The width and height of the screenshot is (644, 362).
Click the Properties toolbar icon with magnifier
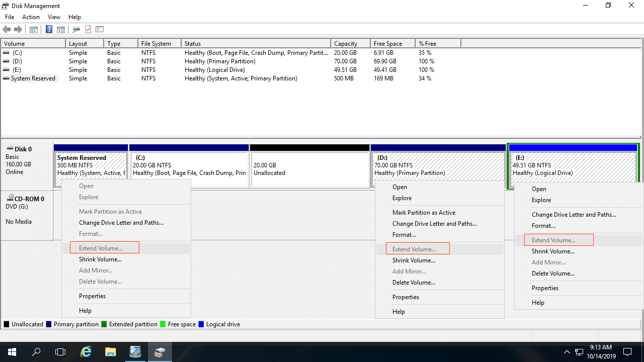click(76, 29)
